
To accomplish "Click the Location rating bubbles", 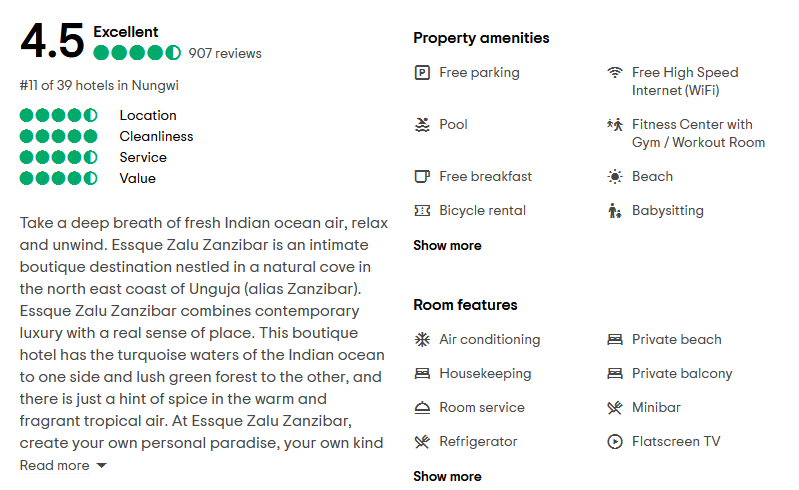I will [x=59, y=116].
